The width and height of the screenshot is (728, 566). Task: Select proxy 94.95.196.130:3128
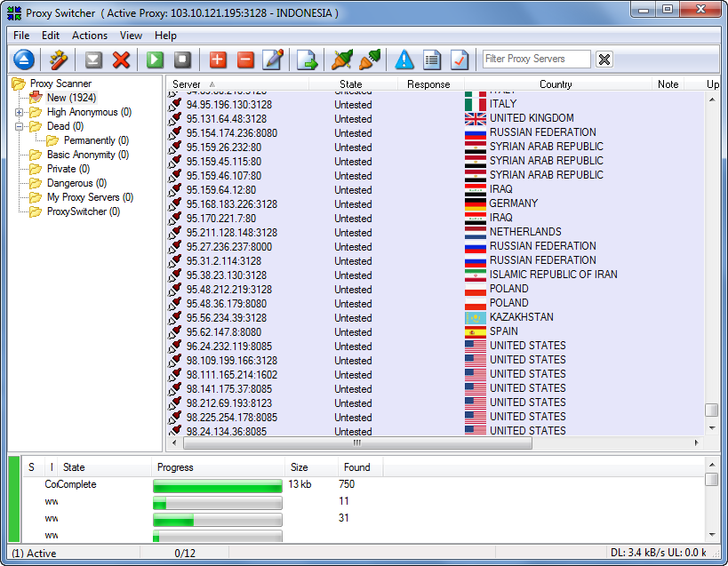(229, 105)
